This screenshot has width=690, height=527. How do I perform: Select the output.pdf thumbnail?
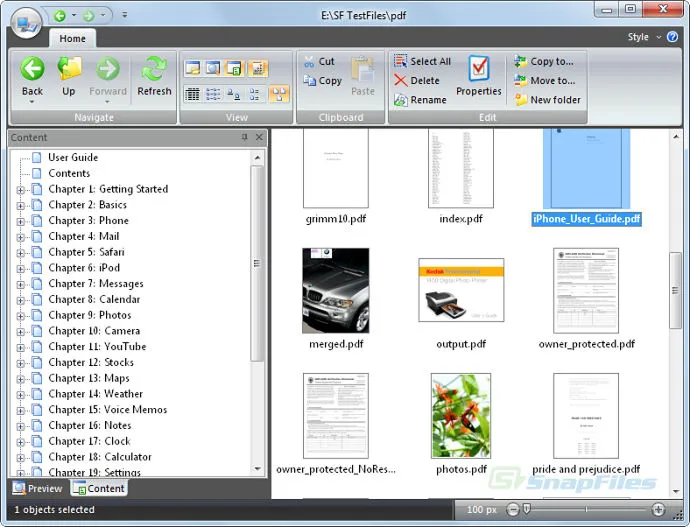point(461,290)
